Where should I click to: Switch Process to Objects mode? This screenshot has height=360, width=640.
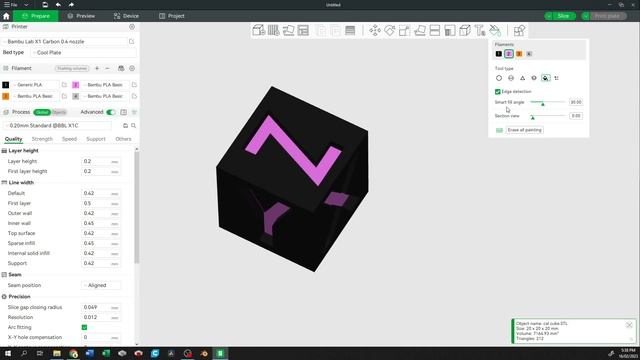coord(59,112)
